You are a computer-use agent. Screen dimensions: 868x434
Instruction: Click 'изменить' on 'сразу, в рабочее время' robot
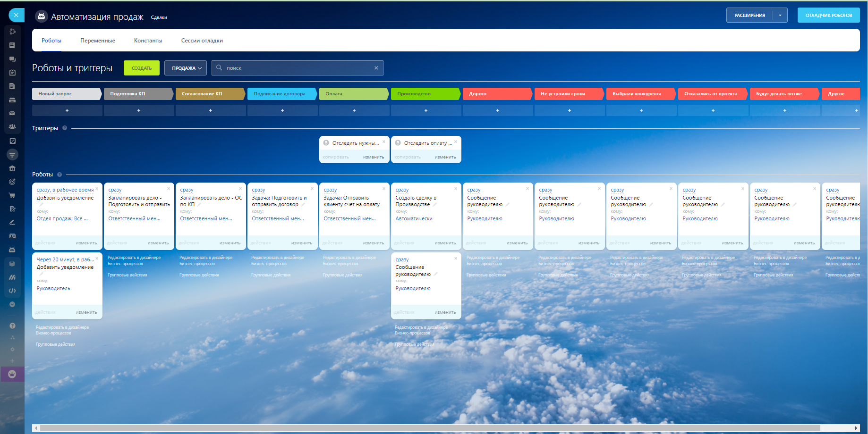[x=86, y=243]
